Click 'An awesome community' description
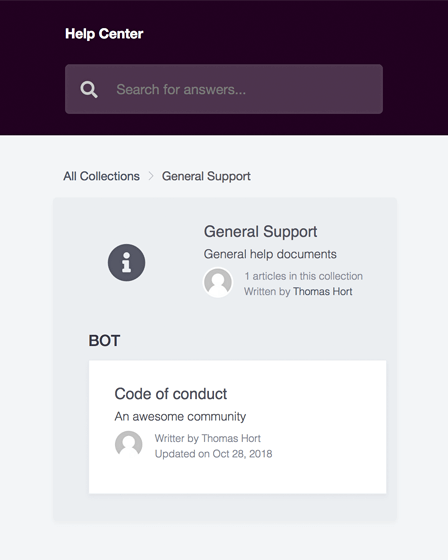 (180, 416)
